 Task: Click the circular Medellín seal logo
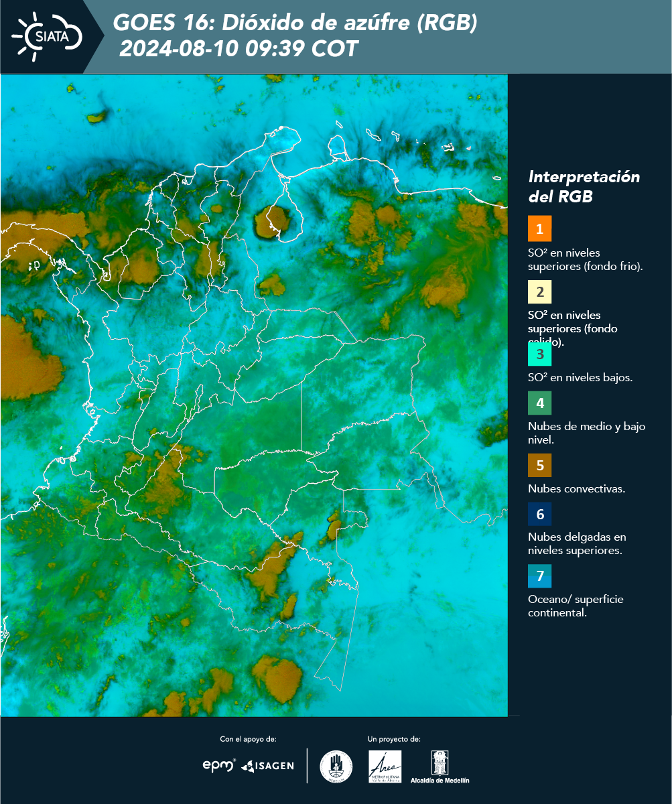tap(336, 766)
